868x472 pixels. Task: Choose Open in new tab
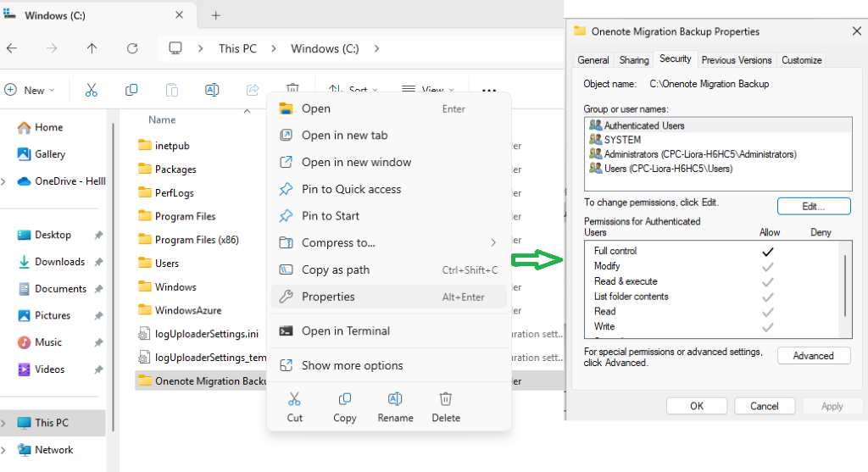point(388,135)
